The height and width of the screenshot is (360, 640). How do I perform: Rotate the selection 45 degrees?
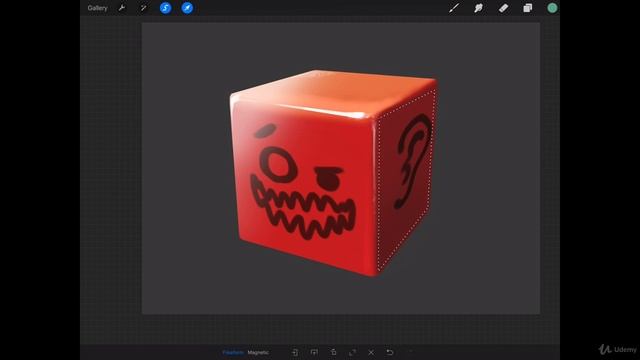[x=333, y=352]
